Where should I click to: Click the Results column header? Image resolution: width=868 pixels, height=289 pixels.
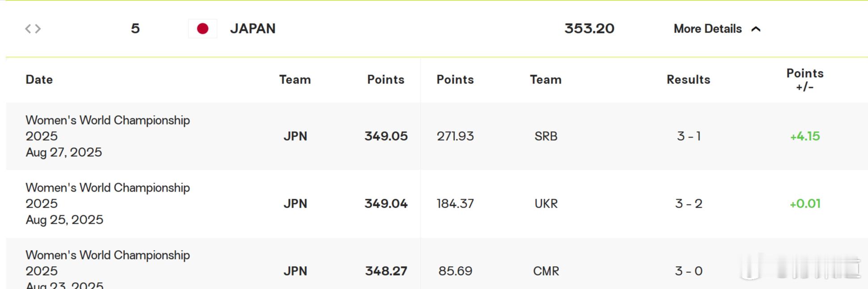click(x=688, y=80)
